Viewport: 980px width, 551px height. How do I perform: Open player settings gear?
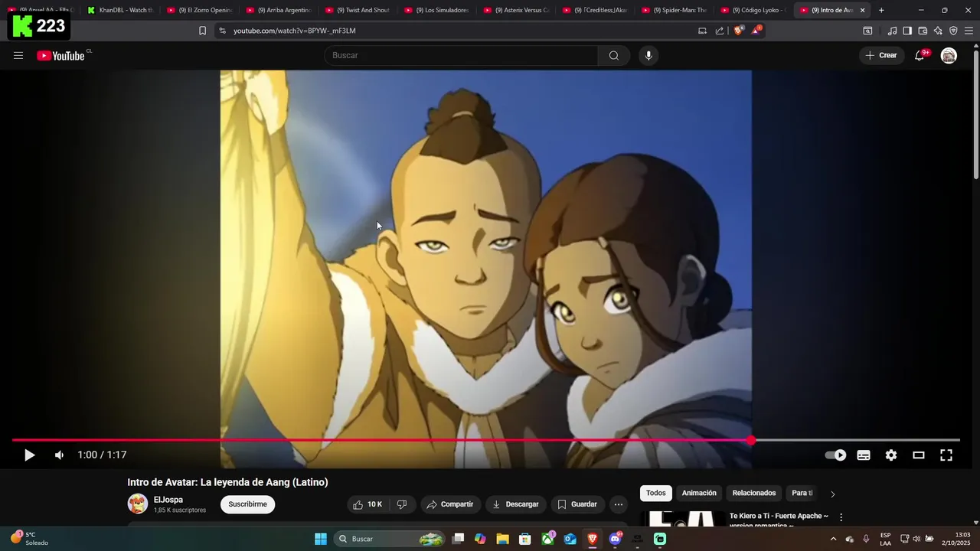point(891,455)
